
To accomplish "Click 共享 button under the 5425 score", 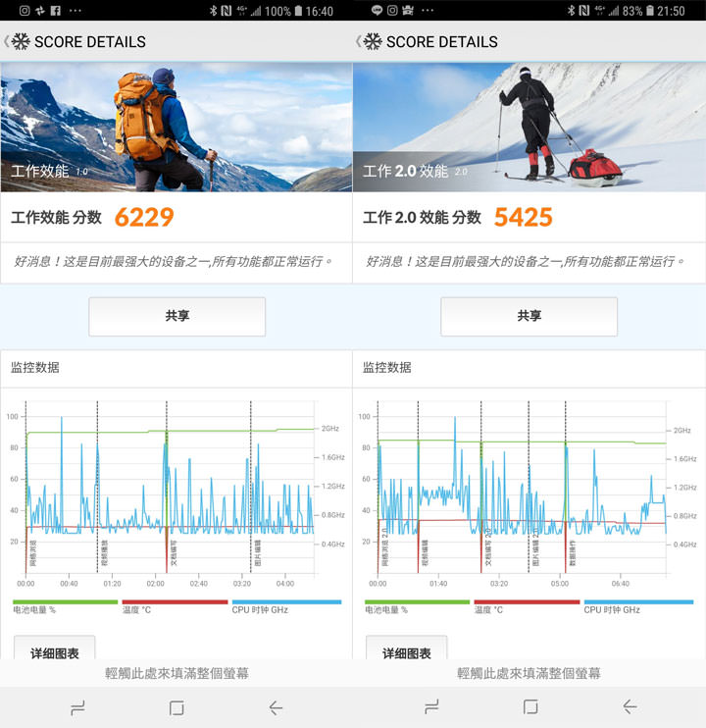I will pyautogui.click(x=529, y=316).
